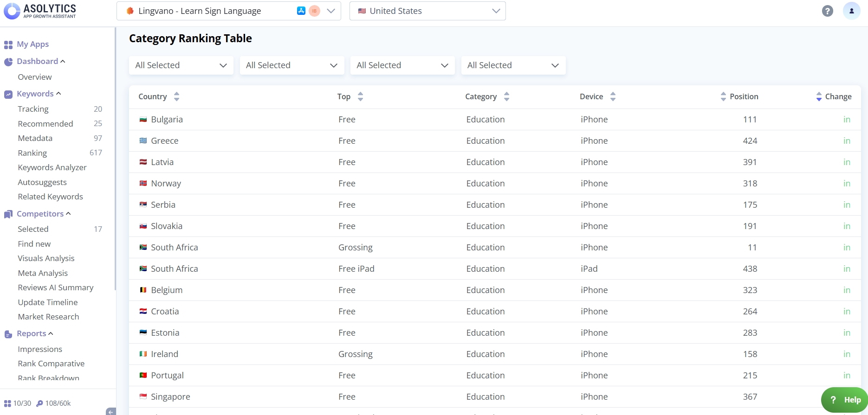The width and height of the screenshot is (868, 415).
Task: Collapse the sidebar with arrow icon
Action: click(x=110, y=411)
